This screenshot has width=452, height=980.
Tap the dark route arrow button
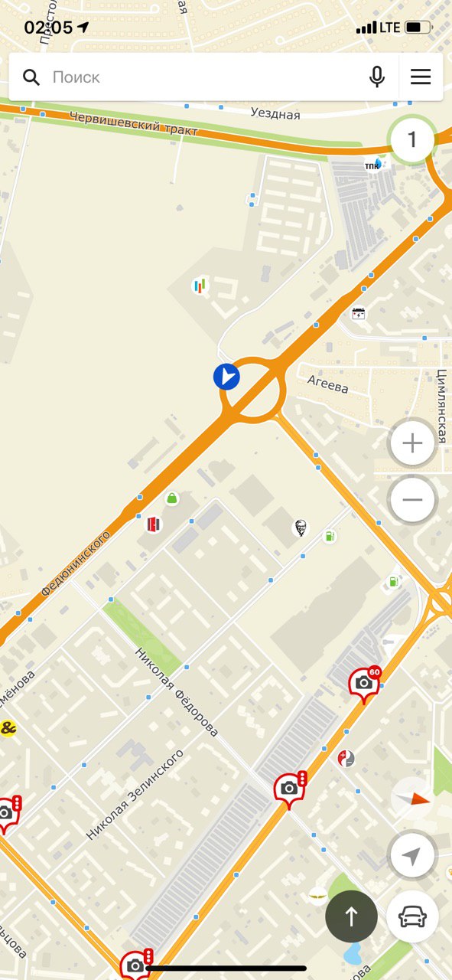pos(352,916)
